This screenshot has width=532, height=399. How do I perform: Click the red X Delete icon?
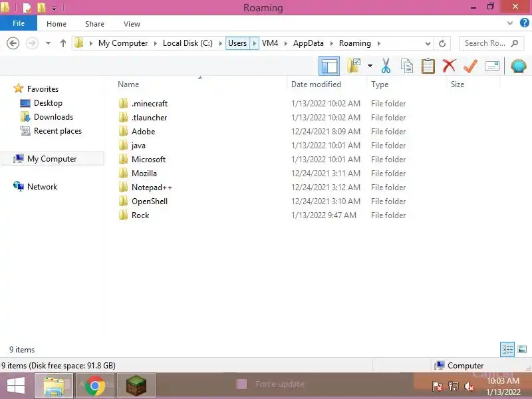[x=449, y=65]
